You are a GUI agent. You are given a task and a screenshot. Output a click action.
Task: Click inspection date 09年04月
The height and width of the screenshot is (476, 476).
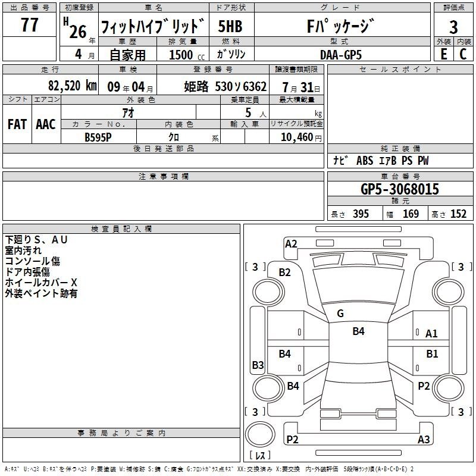[130, 87]
